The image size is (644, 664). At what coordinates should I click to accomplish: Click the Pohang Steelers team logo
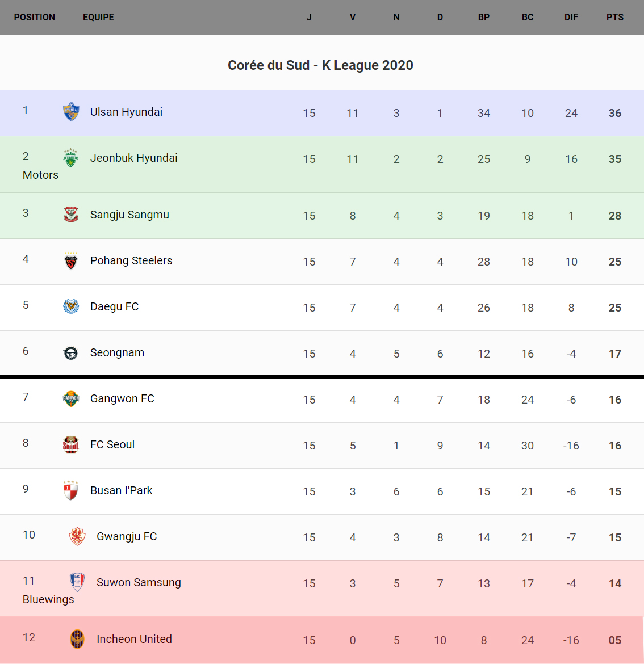click(71, 261)
